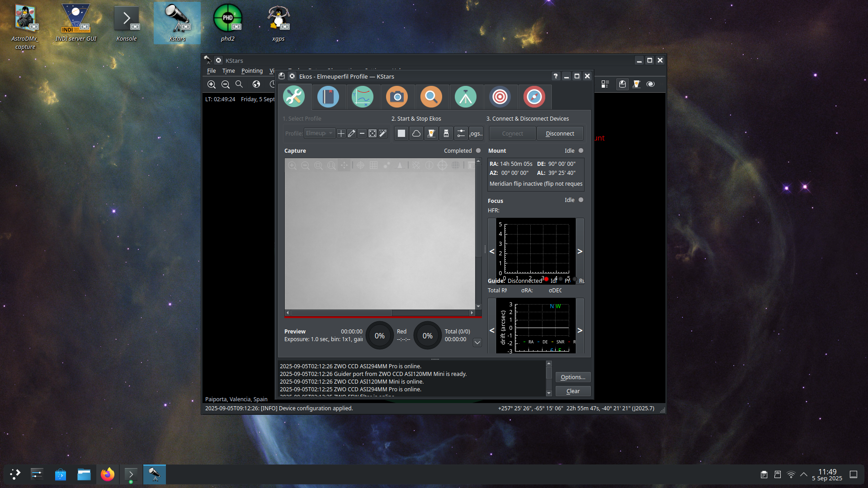This screenshot has height=488, width=868.
Task: Click the Stop Ekos square button
Action: click(401, 133)
